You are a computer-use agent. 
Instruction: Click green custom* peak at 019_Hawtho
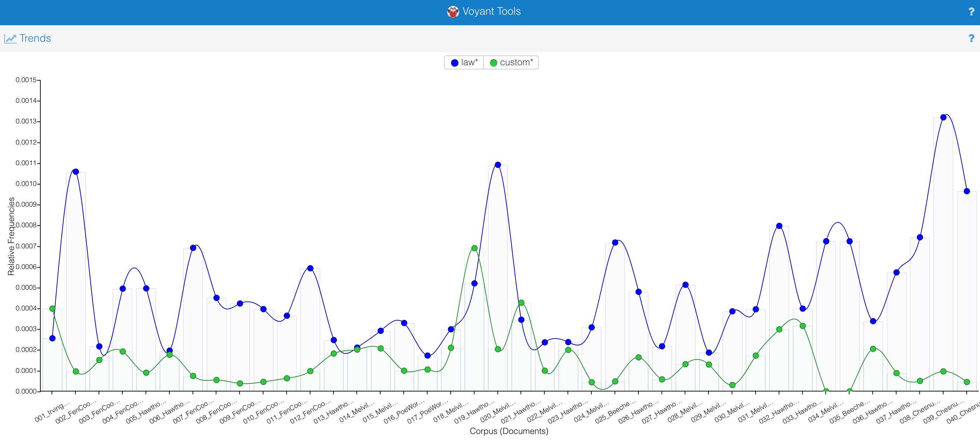point(475,248)
